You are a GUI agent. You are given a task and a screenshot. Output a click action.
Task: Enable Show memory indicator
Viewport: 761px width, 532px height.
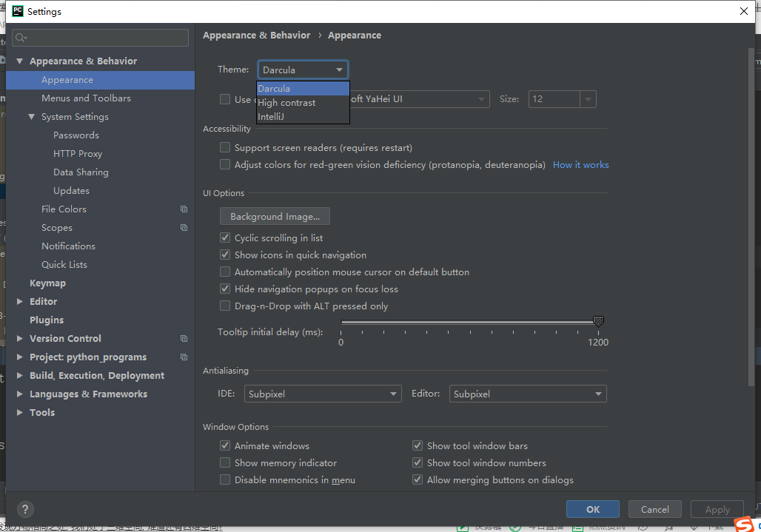225,462
